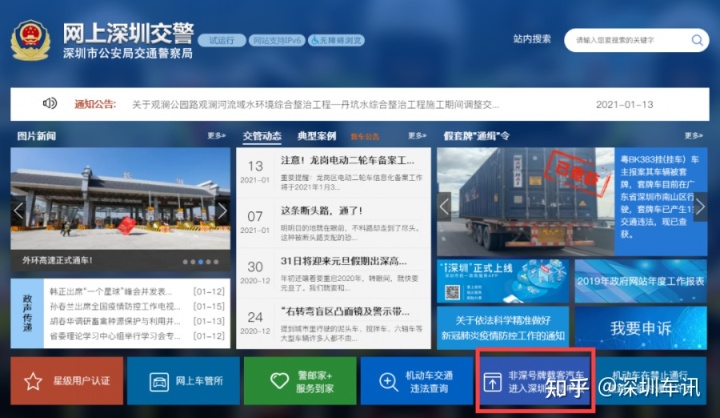
Task: Open 更多 link beside 交管动态 tabs
Action: tap(417, 136)
